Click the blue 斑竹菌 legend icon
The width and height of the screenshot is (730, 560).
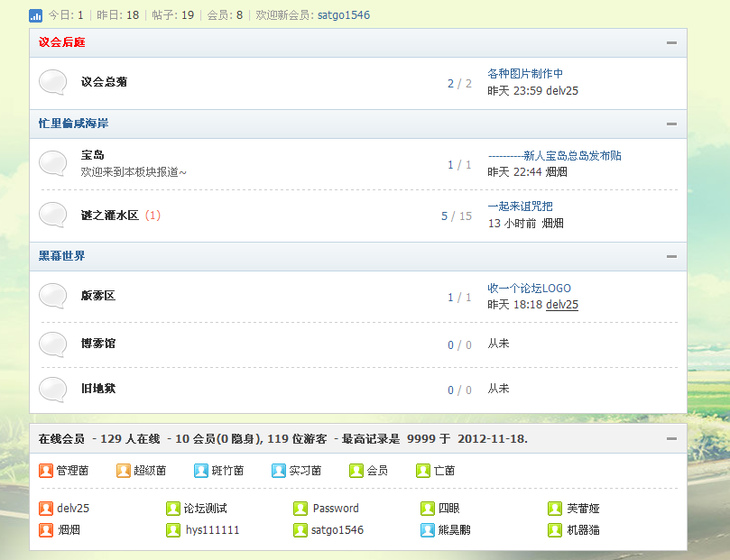(201, 471)
